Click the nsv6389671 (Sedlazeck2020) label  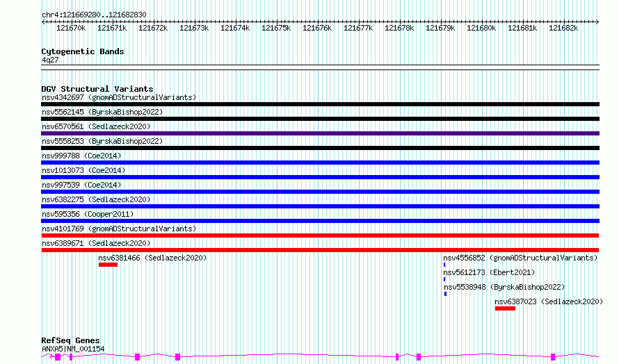click(x=96, y=243)
